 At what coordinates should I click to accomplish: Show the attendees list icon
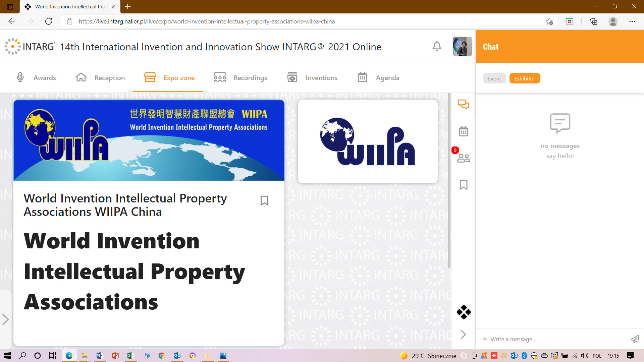pyautogui.click(x=464, y=158)
